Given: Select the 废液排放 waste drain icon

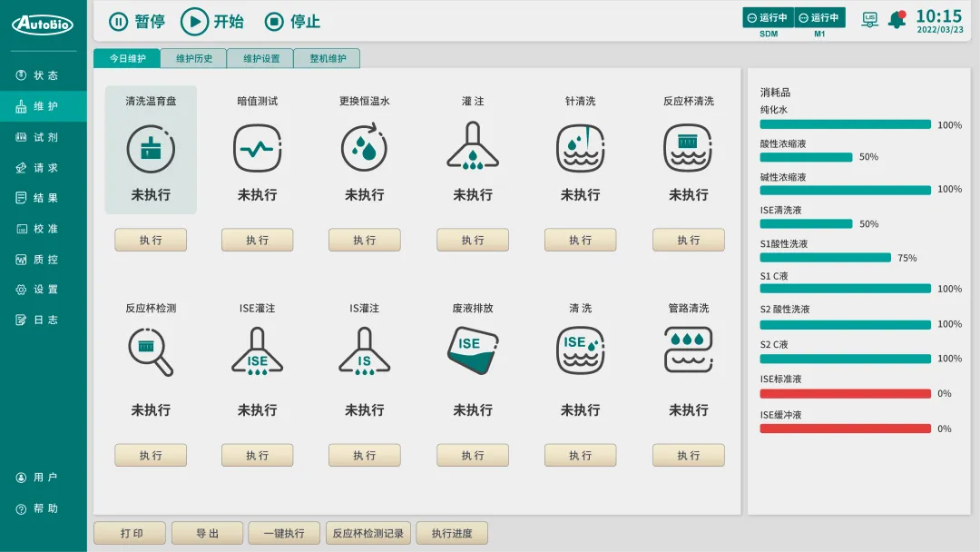Looking at the screenshot, I should point(473,350).
